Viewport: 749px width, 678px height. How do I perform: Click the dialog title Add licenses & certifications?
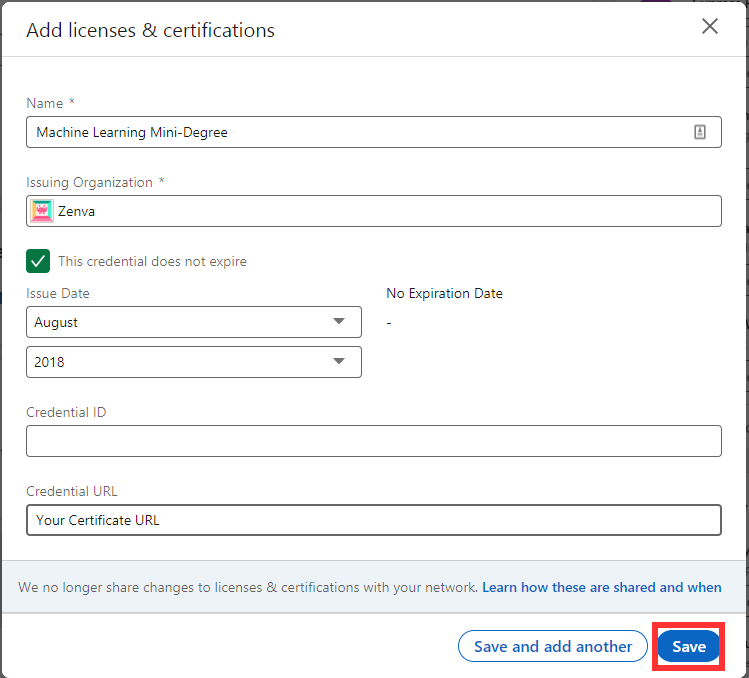click(150, 30)
